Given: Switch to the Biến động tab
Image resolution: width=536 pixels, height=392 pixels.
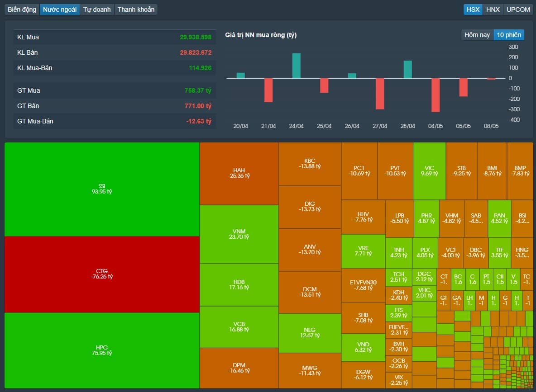Looking at the screenshot, I should click(x=22, y=9).
